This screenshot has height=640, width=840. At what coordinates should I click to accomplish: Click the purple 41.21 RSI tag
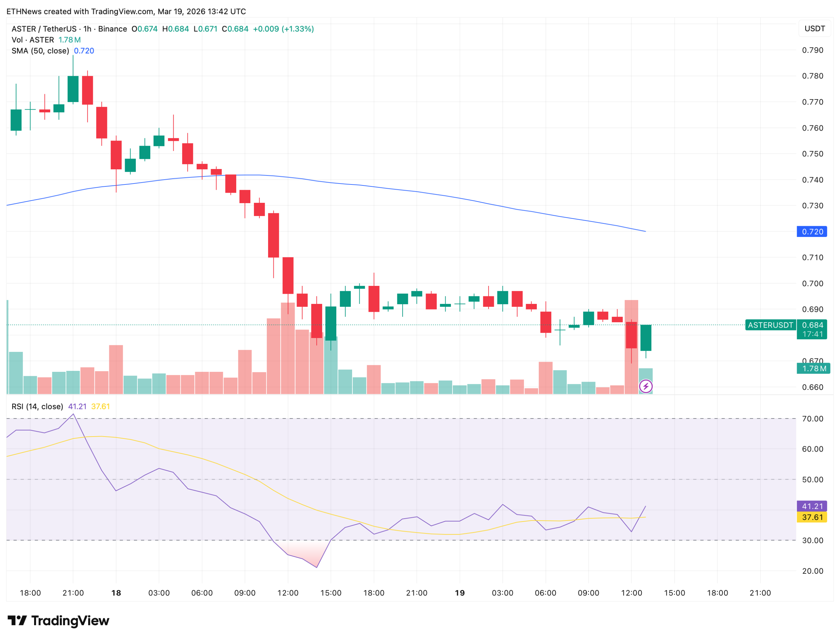(811, 506)
